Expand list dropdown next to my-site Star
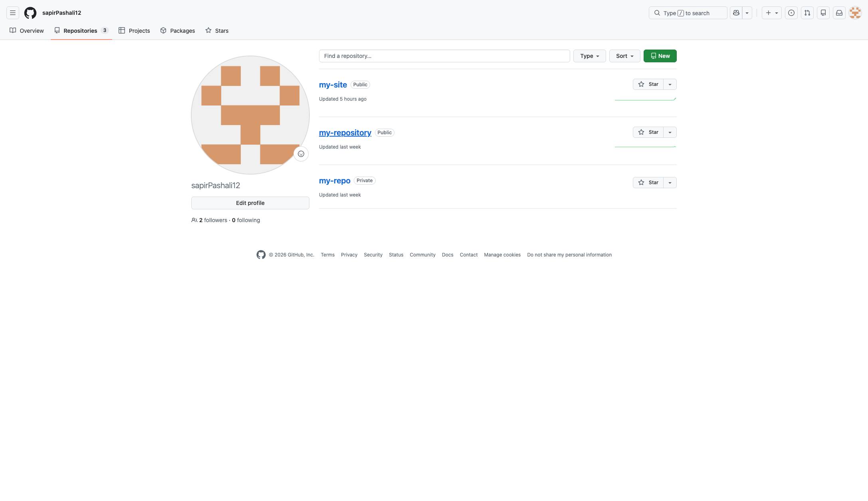868x501 pixels. [x=670, y=84]
